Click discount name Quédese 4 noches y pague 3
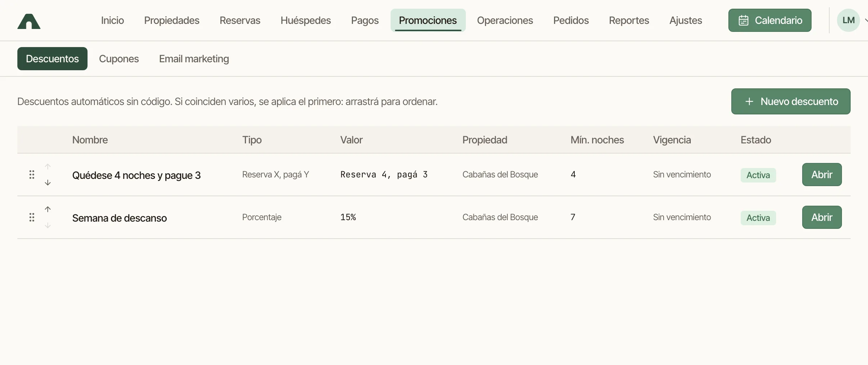 (136, 175)
